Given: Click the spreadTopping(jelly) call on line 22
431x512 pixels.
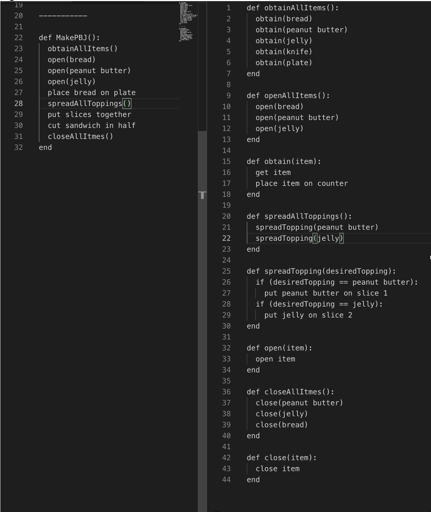Looking at the screenshot, I should (x=299, y=238).
